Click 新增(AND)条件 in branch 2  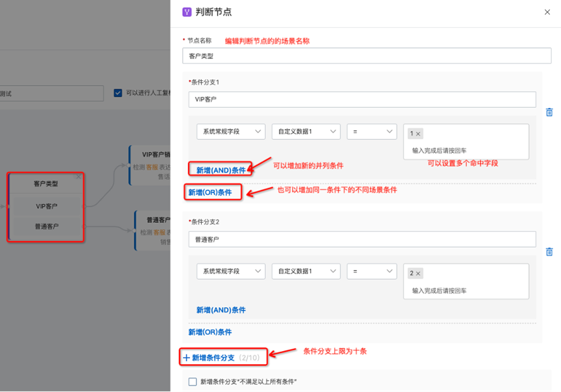[221, 310]
